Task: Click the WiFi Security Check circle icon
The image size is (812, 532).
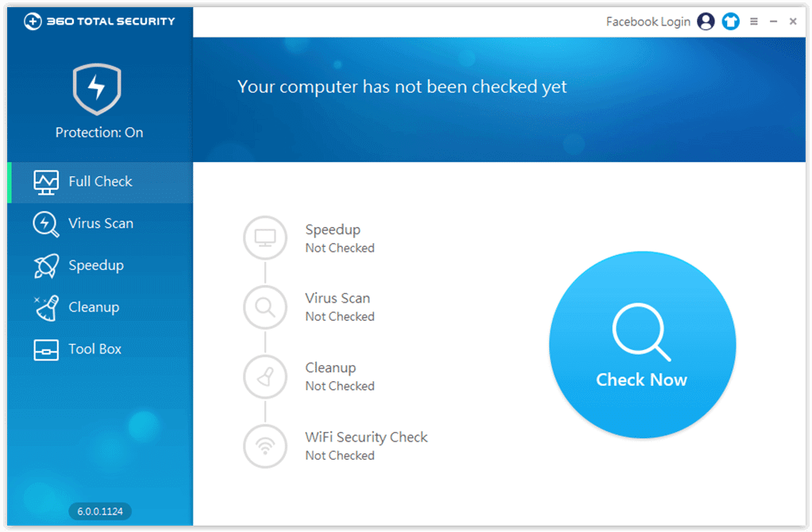Action: coord(265,445)
